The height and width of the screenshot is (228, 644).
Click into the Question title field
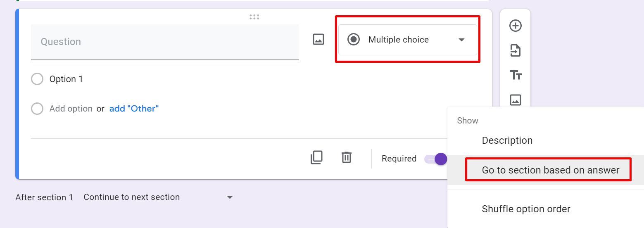(x=164, y=42)
